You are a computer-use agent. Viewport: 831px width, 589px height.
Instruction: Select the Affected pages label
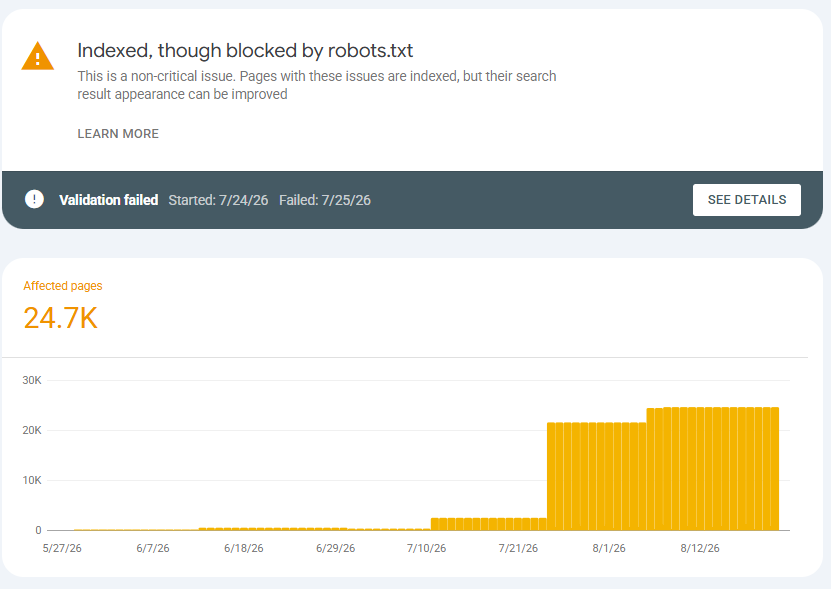point(63,286)
